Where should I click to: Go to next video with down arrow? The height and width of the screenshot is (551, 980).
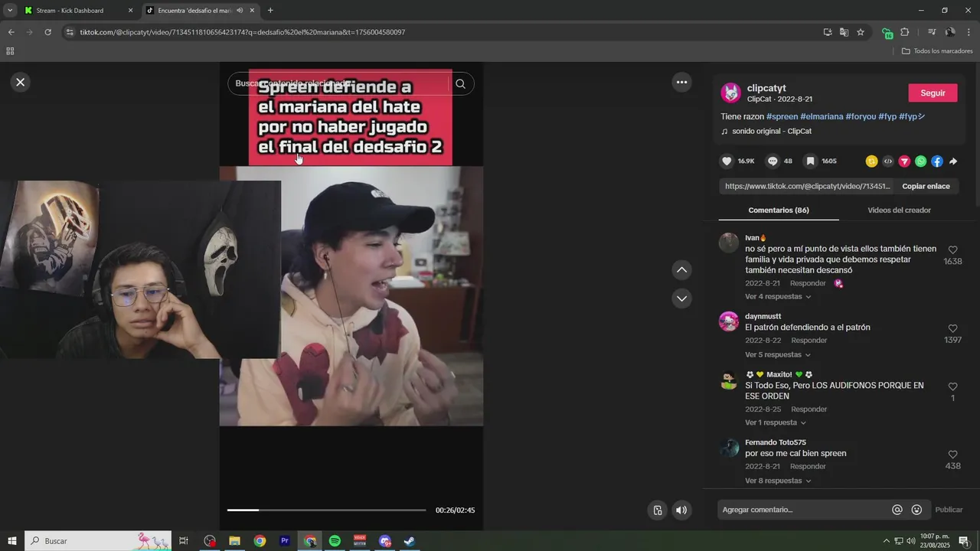pos(681,298)
